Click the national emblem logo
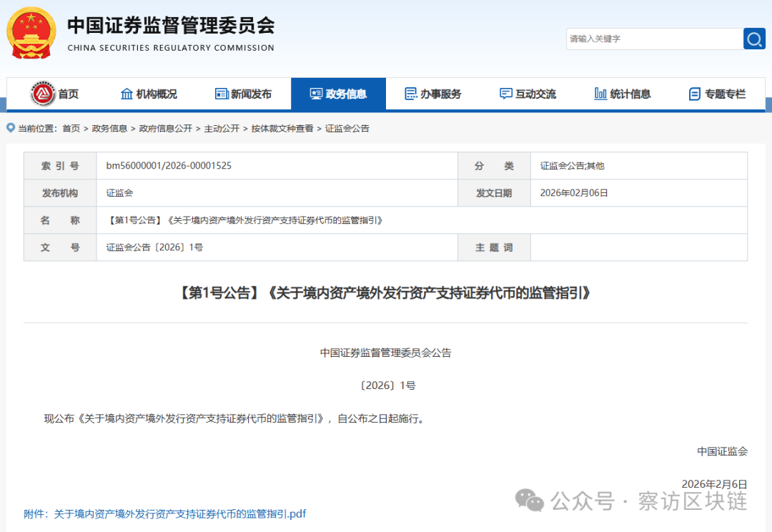Viewport: 772px width, 532px height. coord(31,33)
